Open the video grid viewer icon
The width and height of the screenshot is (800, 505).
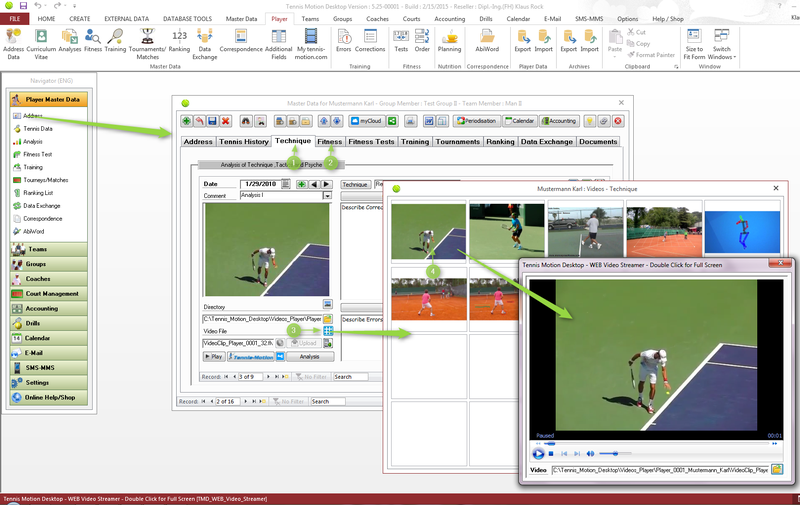tap(328, 331)
